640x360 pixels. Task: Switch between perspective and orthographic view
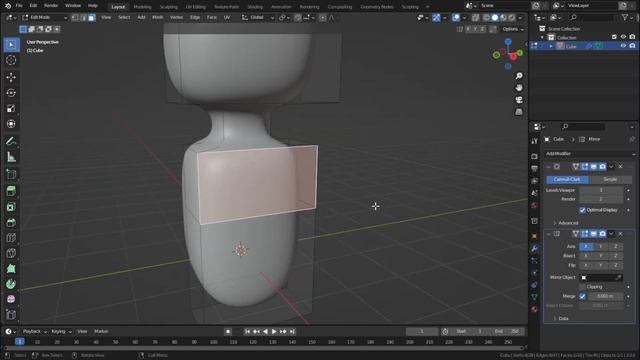[519, 112]
